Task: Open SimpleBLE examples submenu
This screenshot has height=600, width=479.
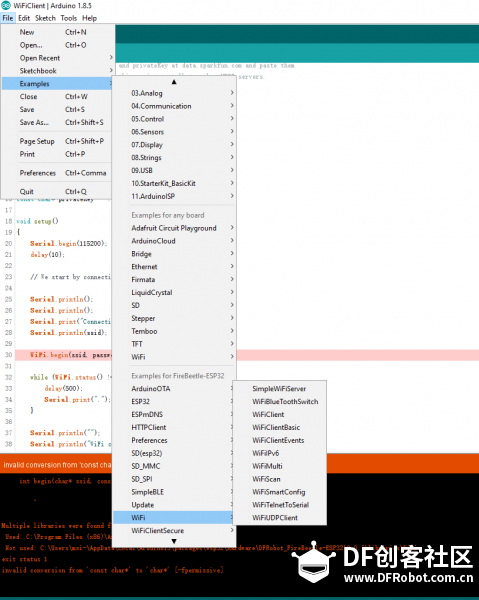Action: point(174,492)
